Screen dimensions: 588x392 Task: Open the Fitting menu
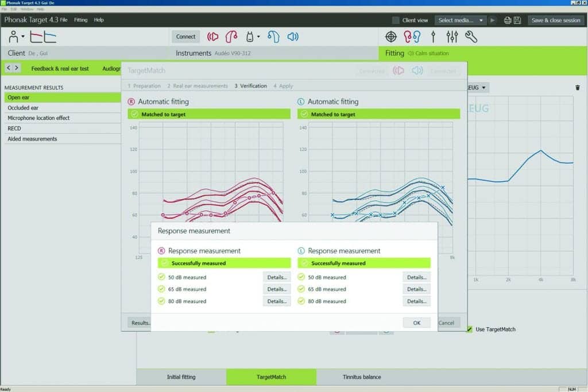81,20
